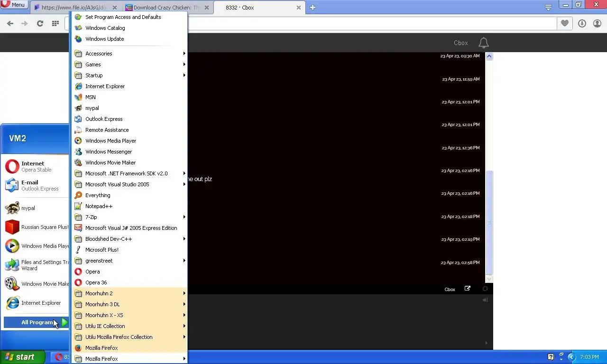Open Opera speed dial grid icon
The image size is (607, 364).
tap(55, 23)
